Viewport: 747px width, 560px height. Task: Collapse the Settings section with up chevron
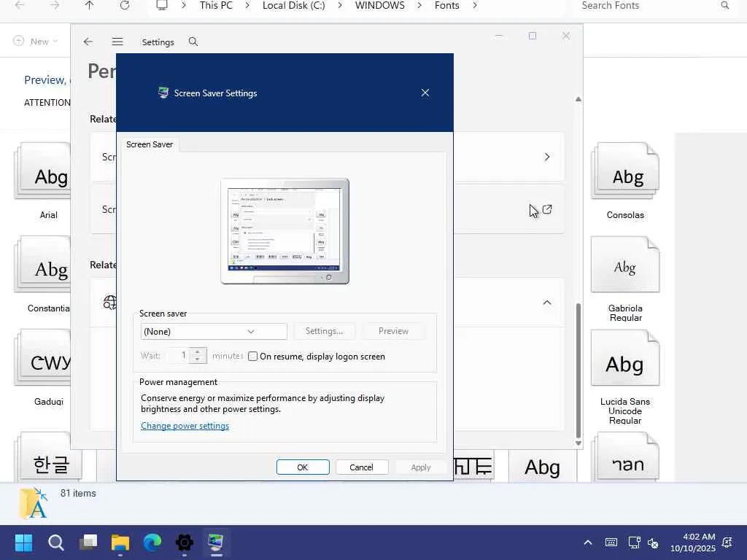click(x=547, y=303)
